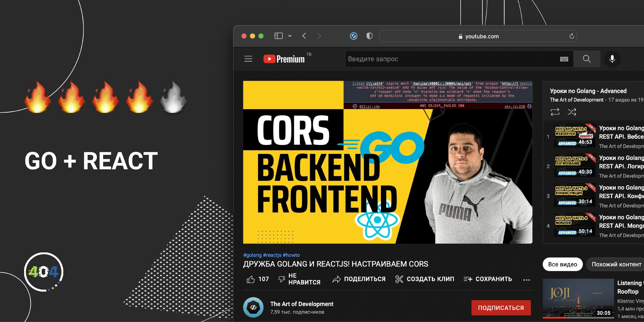Share video via 'ПОДЕЛИТЬСЯ'

[x=359, y=279]
